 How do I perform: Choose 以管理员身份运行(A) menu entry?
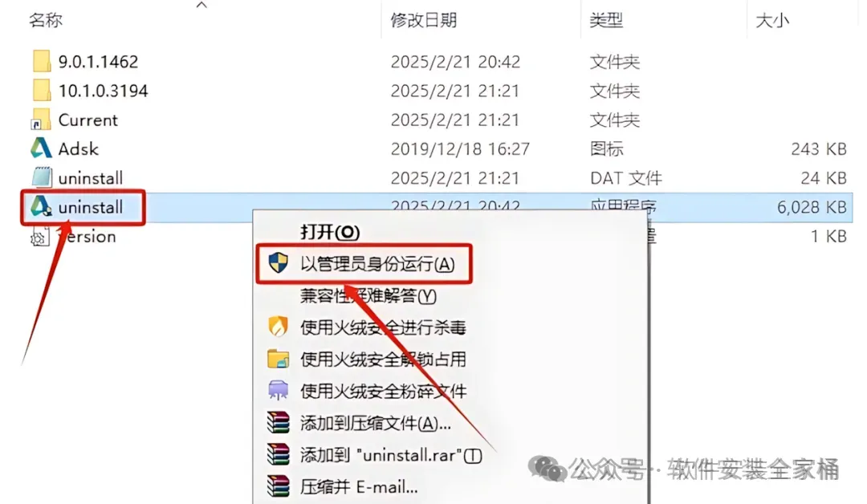click(x=377, y=263)
